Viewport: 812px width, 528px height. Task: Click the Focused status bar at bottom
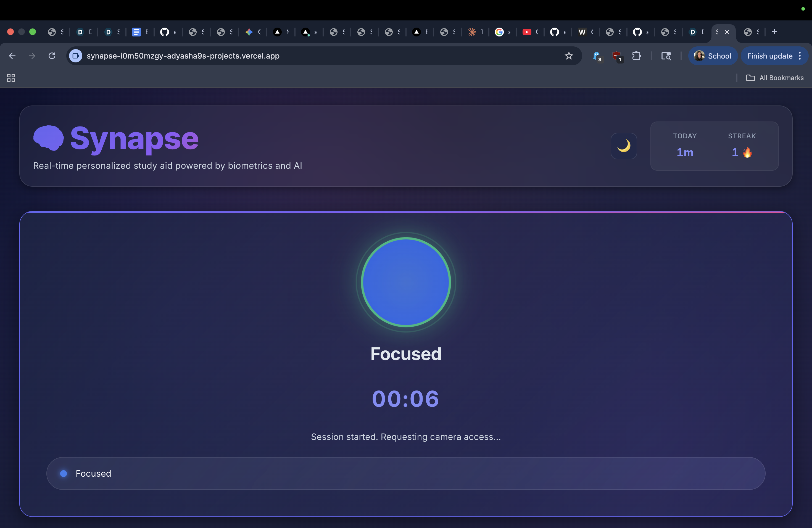point(406,473)
